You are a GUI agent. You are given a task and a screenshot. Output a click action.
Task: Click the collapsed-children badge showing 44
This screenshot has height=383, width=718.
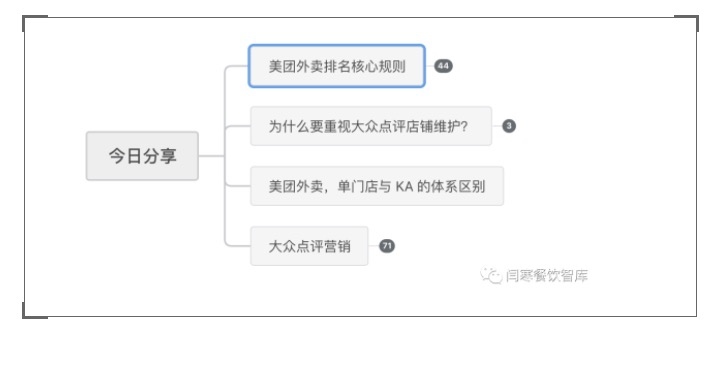pos(443,66)
